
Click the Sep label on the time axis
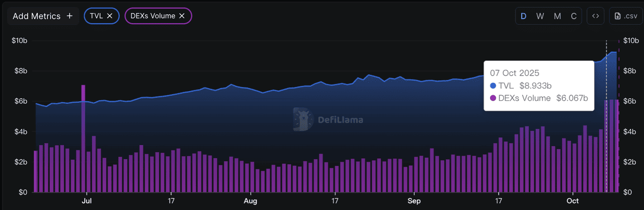click(x=414, y=200)
